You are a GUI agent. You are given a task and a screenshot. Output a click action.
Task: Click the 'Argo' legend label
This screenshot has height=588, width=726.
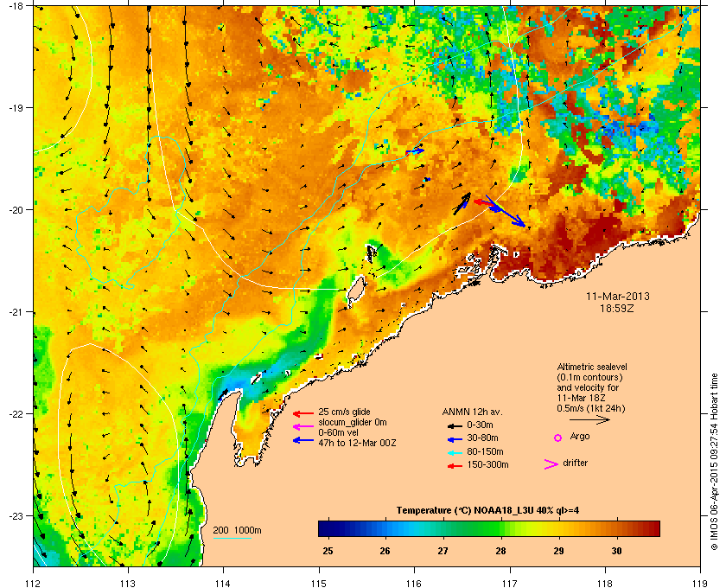[x=580, y=437]
